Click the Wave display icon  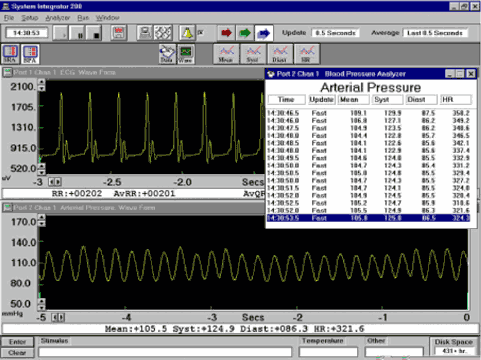pyautogui.click(x=186, y=54)
